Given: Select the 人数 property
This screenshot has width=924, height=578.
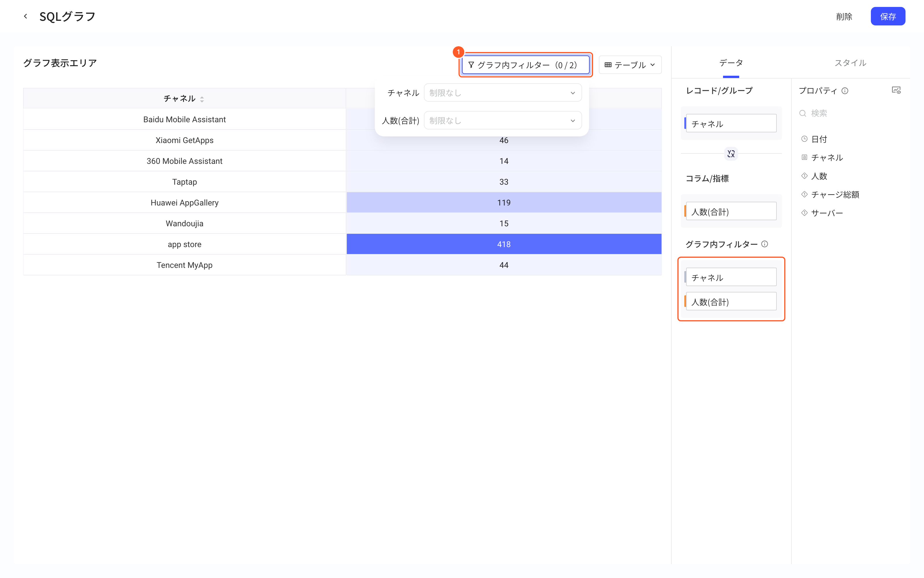Looking at the screenshot, I should (819, 176).
